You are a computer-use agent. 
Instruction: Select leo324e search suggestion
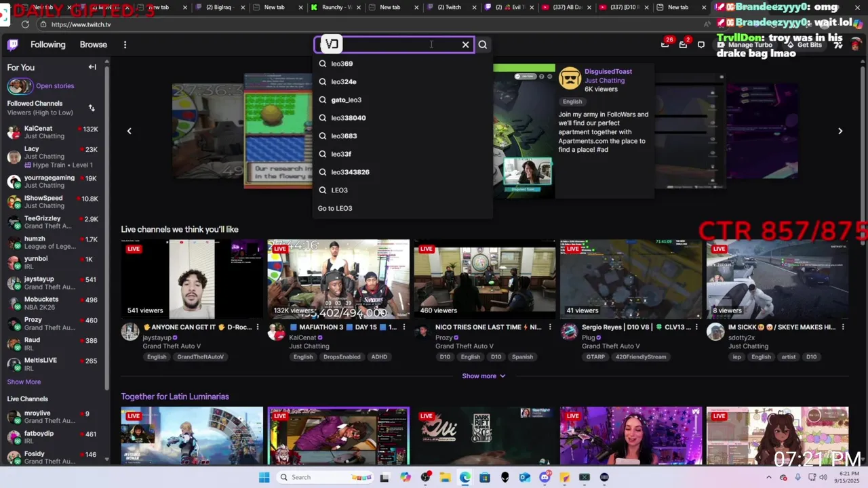[403, 82]
